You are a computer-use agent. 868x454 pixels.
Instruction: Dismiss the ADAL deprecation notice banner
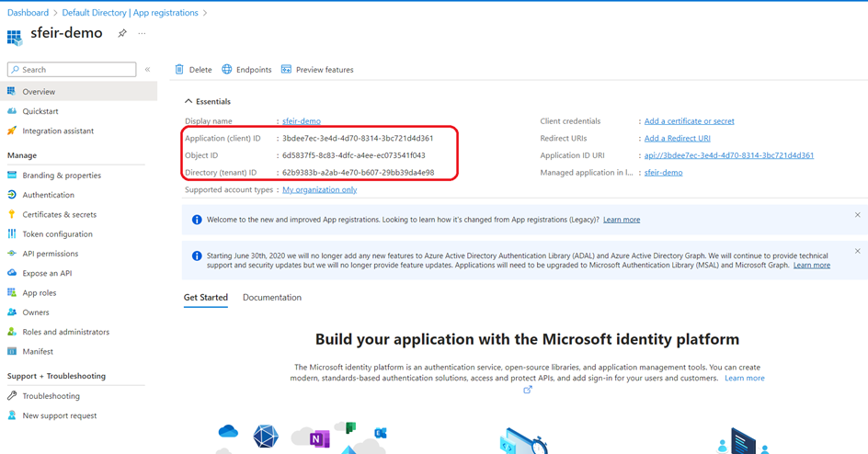(x=857, y=251)
